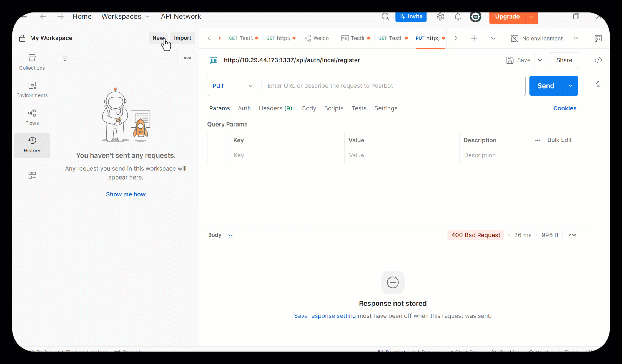Switch to the Headers (9) tab

[275, 108]
